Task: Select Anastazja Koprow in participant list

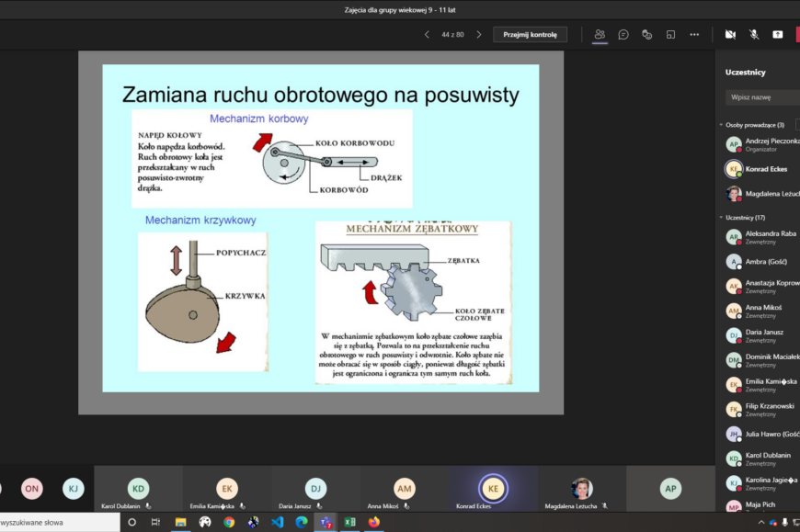Action: pos(762,287)
